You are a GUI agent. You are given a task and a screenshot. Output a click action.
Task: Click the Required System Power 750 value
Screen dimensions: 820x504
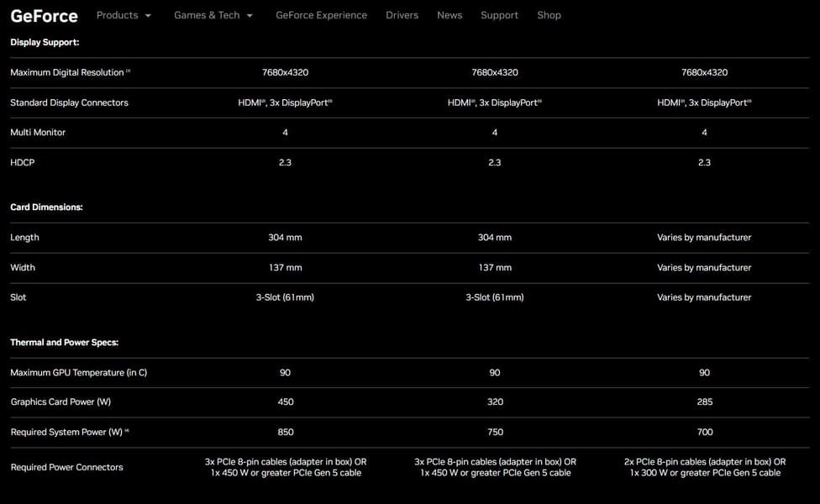(495, 433)
